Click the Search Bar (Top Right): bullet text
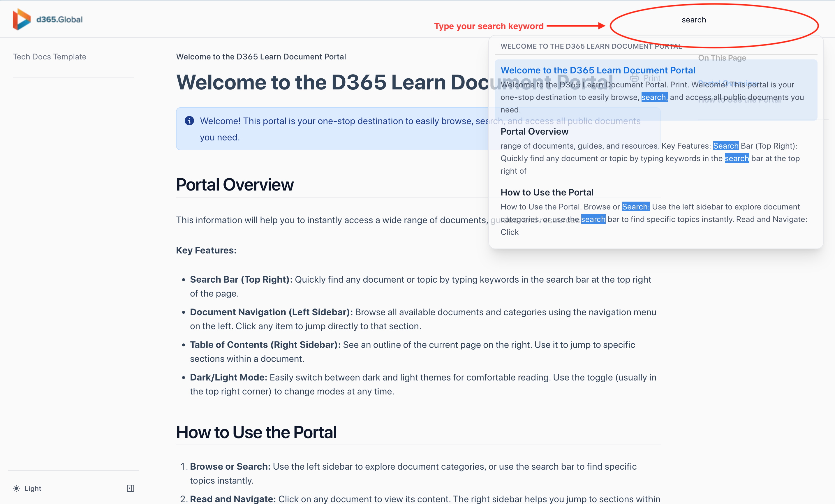 click(241, 279)
